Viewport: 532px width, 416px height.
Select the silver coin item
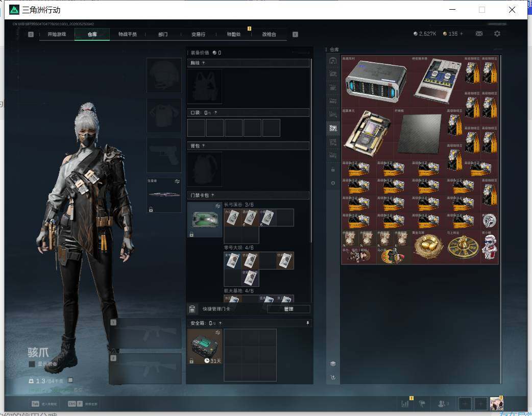(x=489, y=221)
